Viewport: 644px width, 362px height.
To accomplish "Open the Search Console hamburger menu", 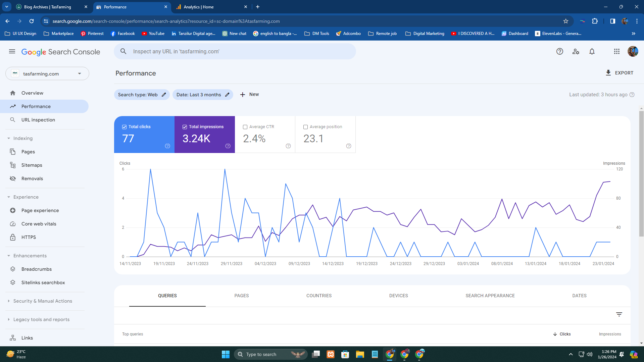I will click(12, 52).
